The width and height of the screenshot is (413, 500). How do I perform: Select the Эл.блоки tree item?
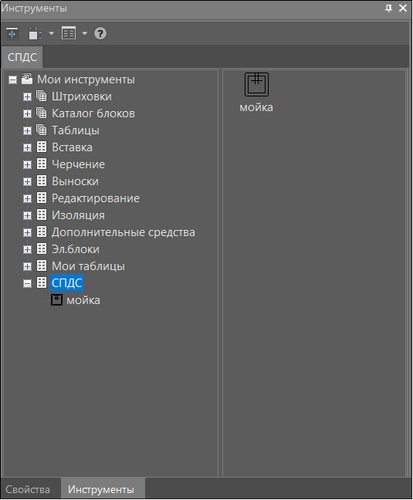(x=76, y=249)
